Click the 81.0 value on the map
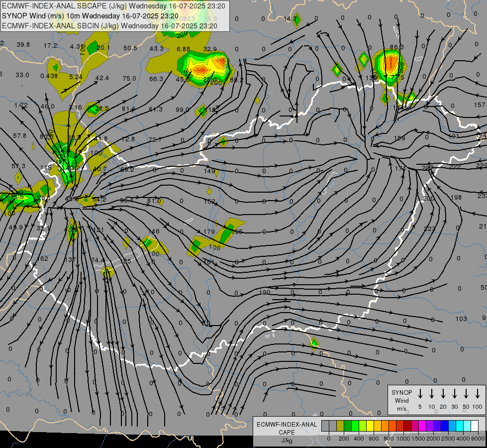 pos(154,201)
